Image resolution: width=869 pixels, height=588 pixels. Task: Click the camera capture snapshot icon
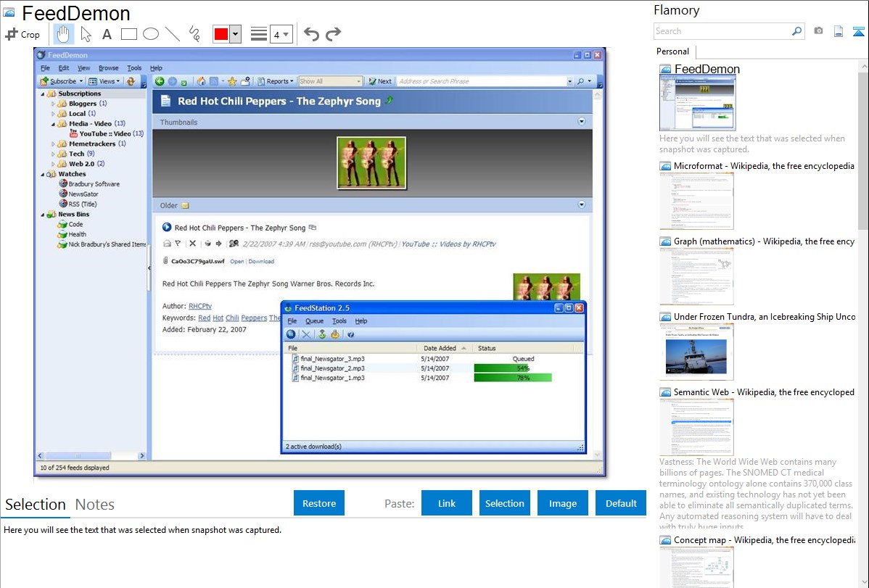818,31
